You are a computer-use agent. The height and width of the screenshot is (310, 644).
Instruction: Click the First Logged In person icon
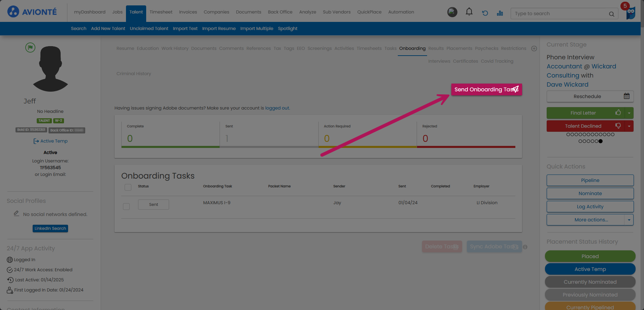click(10, 290)
